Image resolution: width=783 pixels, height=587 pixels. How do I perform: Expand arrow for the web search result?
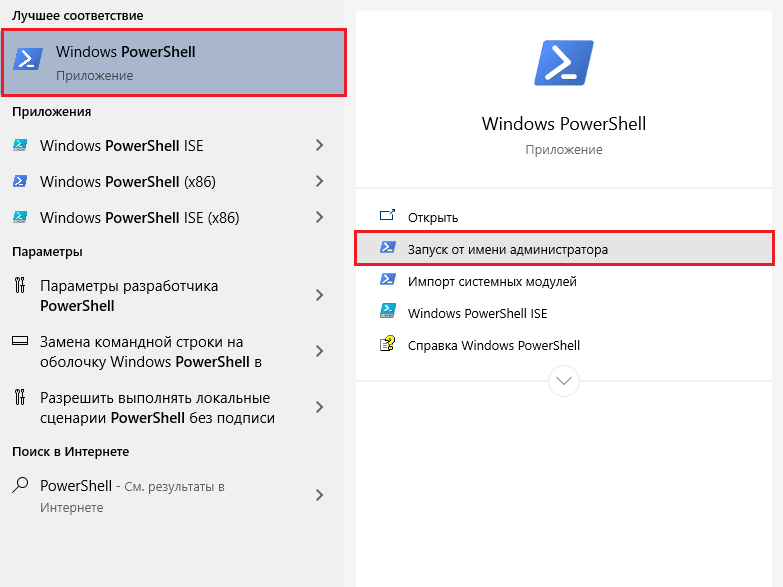320,495
